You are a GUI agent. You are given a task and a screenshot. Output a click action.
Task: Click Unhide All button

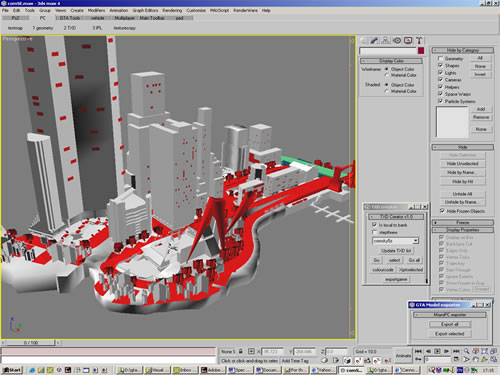click(462, 194)
